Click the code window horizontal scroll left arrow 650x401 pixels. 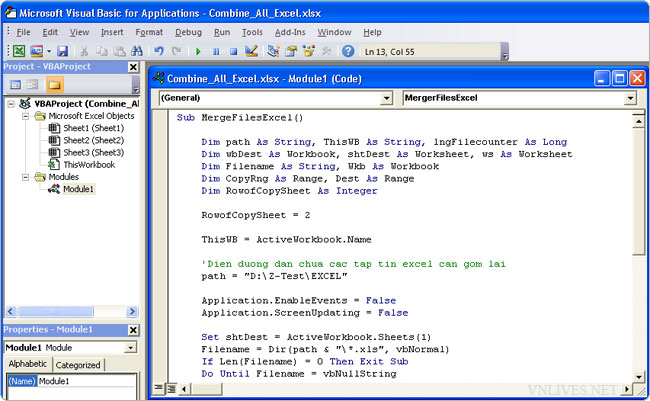[x=184, y=389]
